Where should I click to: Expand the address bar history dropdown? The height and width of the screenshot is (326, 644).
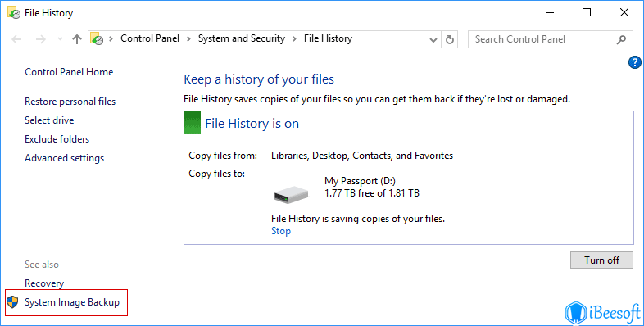433,40
